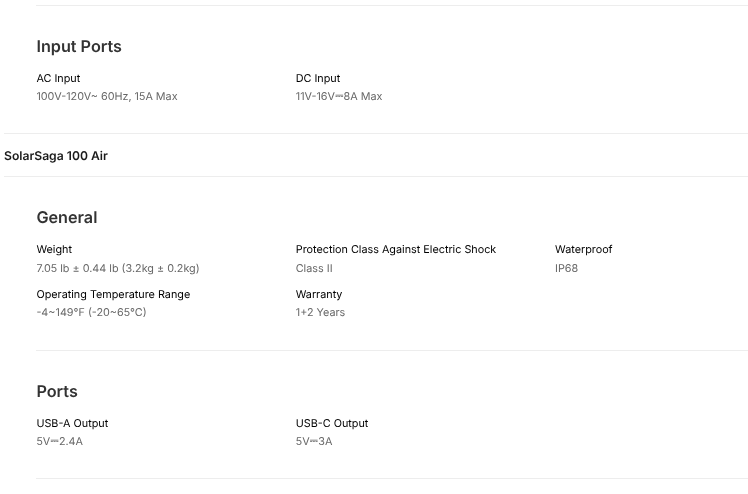This screenshot has width=748, height=494.
Task: Select the -4~149°F temperature value
Action: pos(91,312)
